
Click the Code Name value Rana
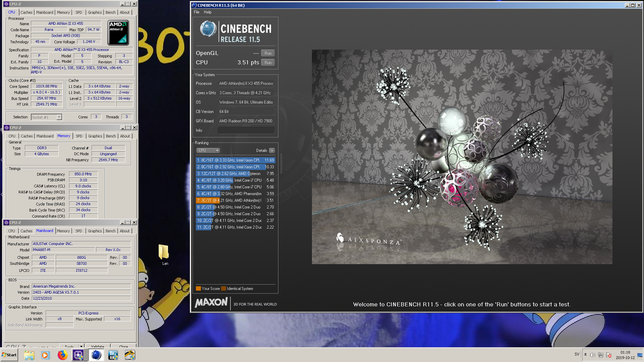49,30
